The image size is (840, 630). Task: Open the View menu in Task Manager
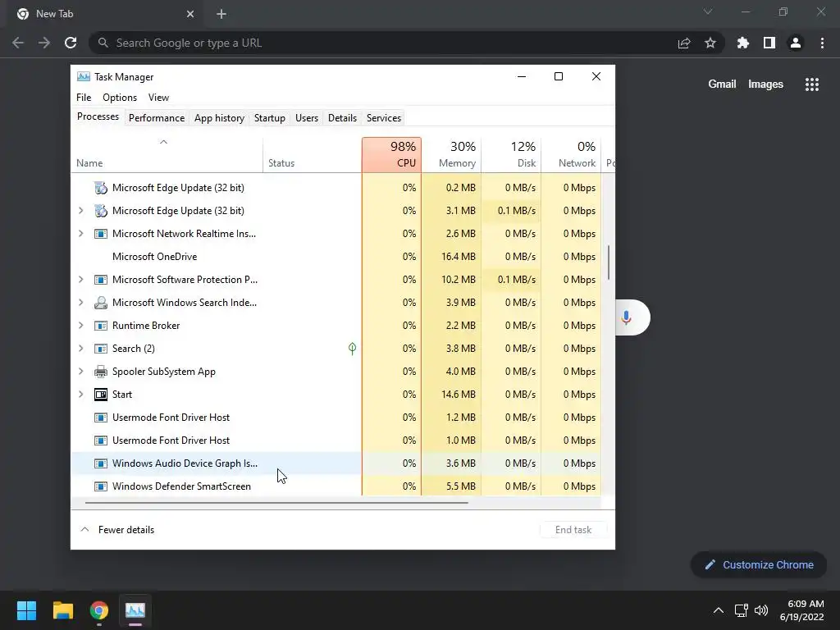pyautogui.click(x=158, y=98)
